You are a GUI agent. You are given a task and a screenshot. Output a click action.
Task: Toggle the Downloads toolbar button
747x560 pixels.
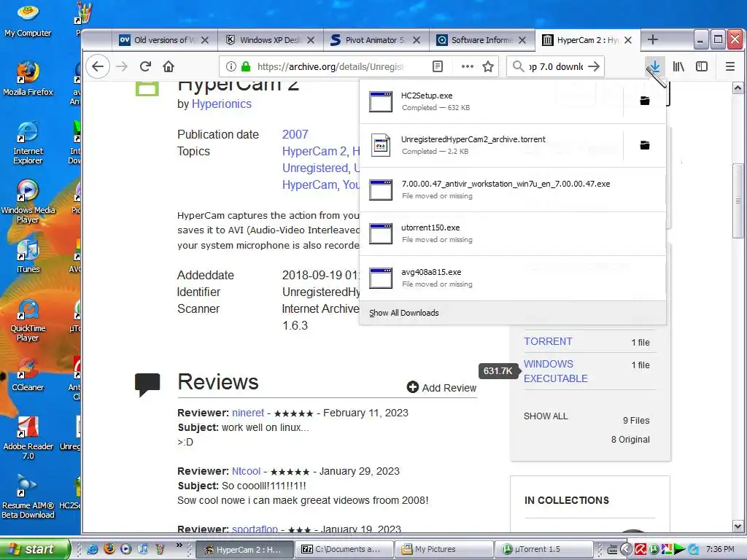[655, 66]
